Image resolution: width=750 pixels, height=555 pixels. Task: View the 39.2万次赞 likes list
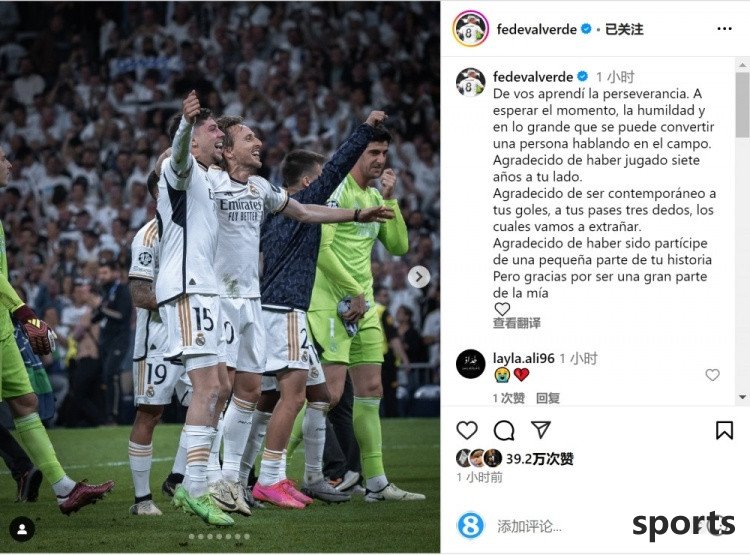click(540, 459)
